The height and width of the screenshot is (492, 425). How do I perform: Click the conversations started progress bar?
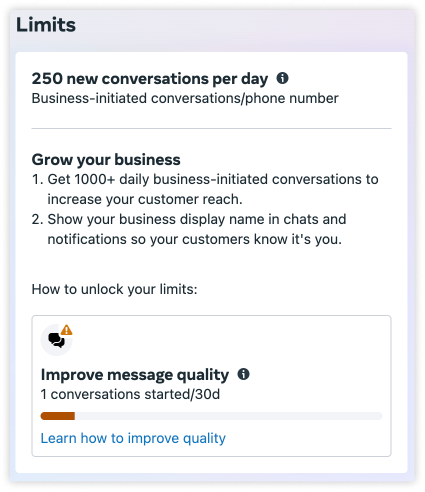211,416
